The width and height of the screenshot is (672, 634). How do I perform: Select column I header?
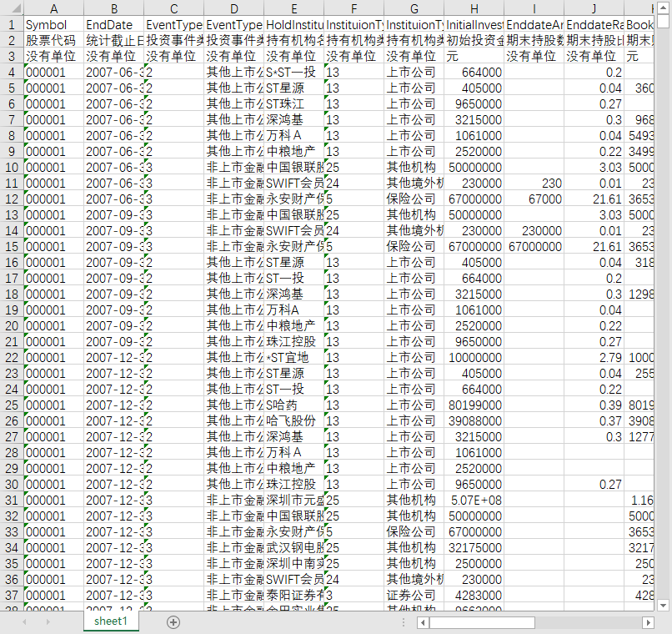click(534, 8)
